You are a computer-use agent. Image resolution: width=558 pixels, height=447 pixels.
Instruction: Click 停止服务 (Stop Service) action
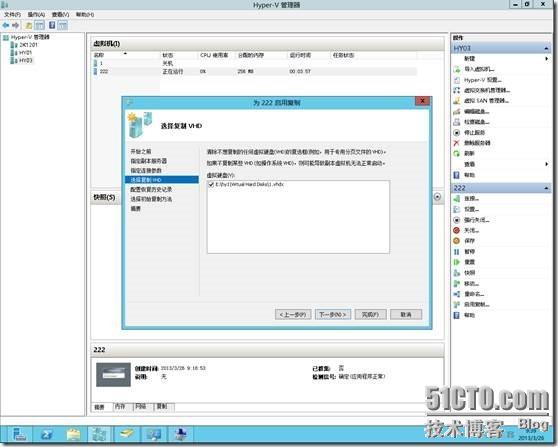[x=474, y=132]
